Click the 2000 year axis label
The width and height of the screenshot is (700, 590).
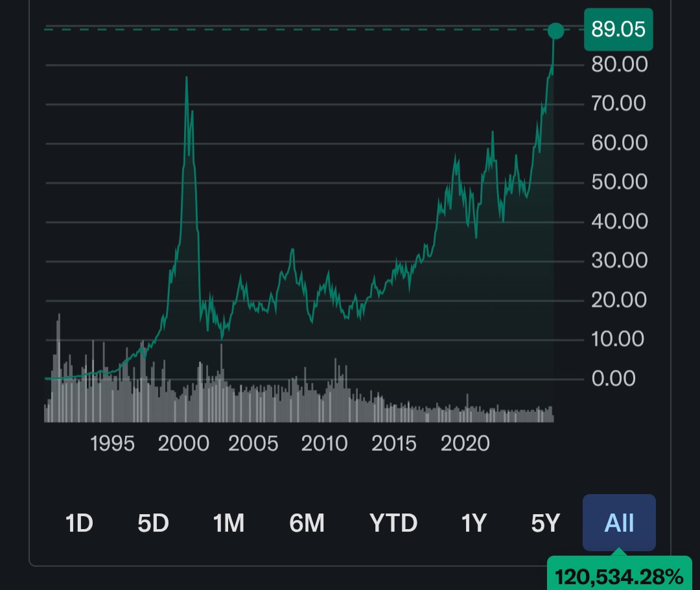tap(183, 443)
